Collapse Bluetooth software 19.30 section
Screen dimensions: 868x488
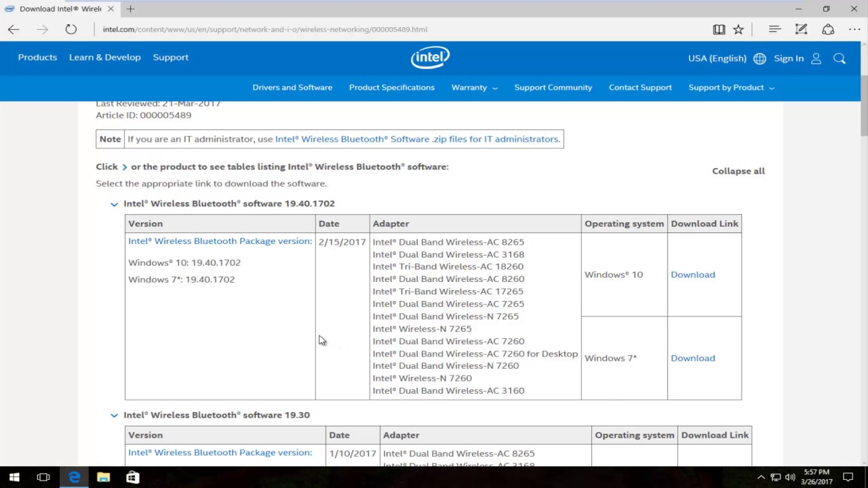114,415
